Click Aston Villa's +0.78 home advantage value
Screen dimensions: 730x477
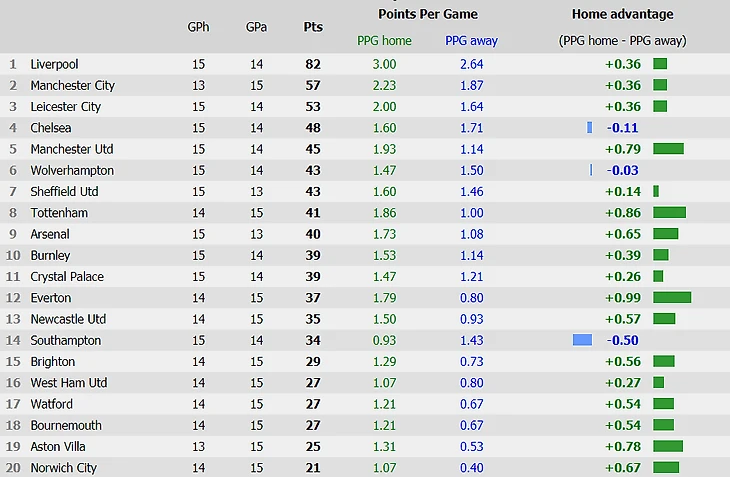pos(625,447)
